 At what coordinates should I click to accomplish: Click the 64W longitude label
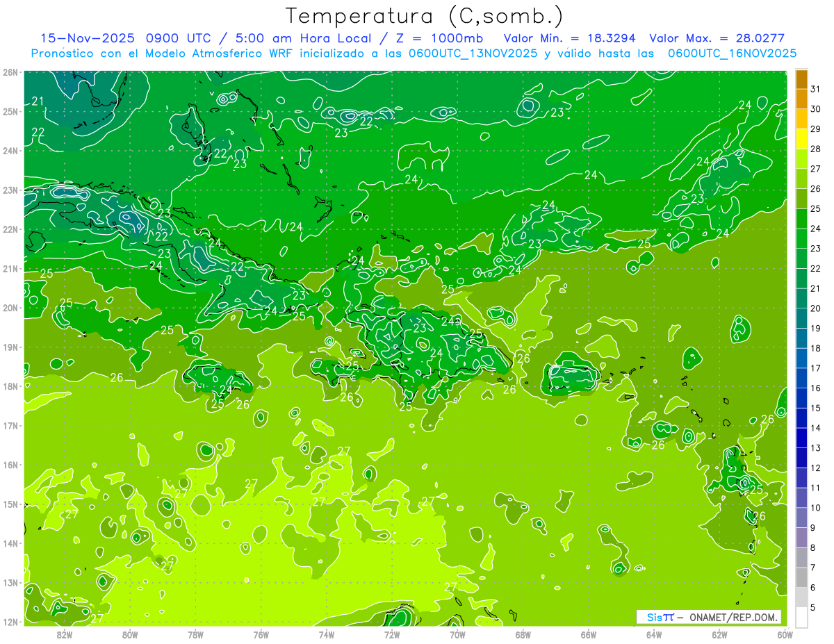click(x=654, y=634)
